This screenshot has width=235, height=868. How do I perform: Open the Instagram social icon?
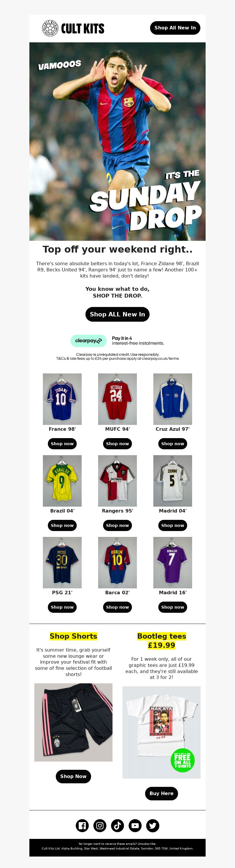click(100, 825)
